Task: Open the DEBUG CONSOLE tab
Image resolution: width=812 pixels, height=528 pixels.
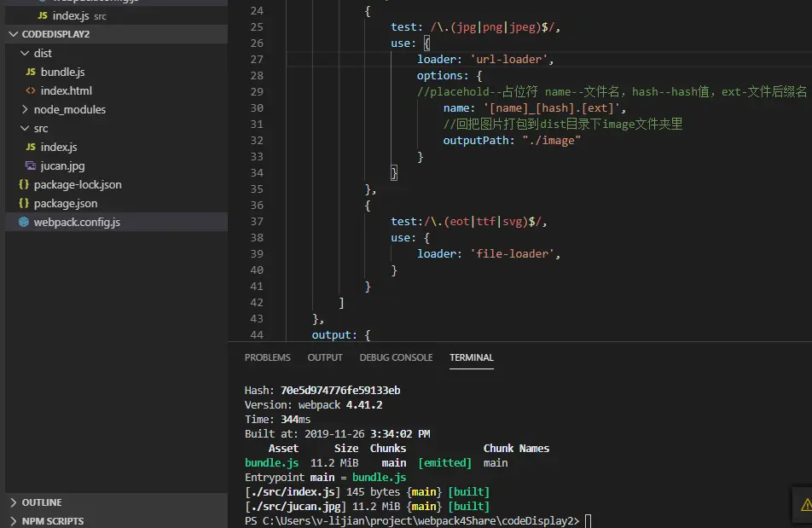Action: 396,357
